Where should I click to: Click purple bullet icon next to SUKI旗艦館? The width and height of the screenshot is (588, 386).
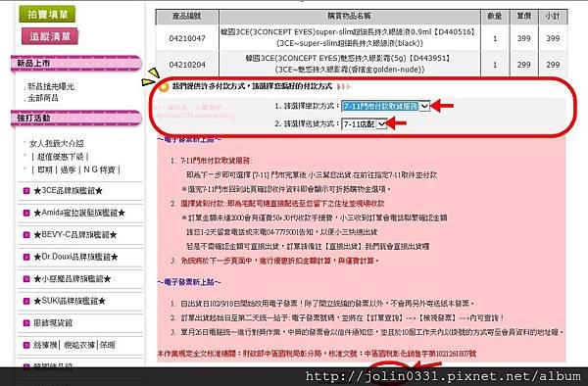pyautogui.click(x=26, y=301)
